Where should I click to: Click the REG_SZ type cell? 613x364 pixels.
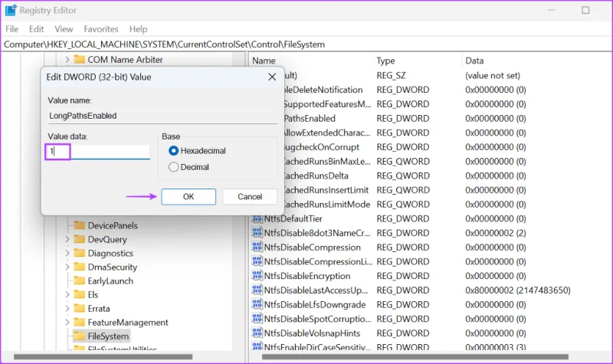391,75
